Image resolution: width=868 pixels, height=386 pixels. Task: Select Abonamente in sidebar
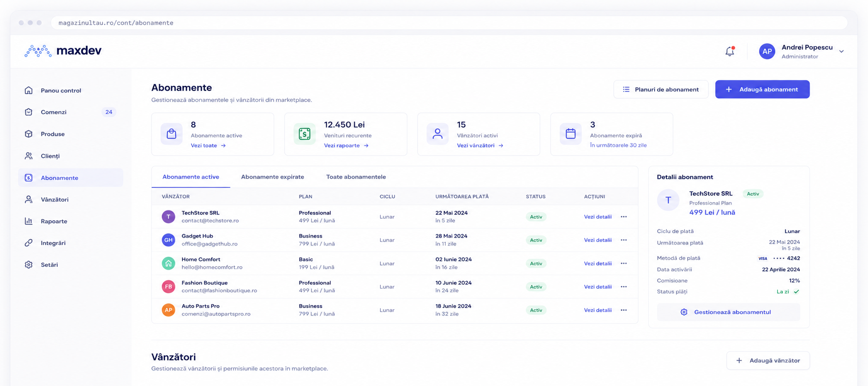[x=71, y=178]
